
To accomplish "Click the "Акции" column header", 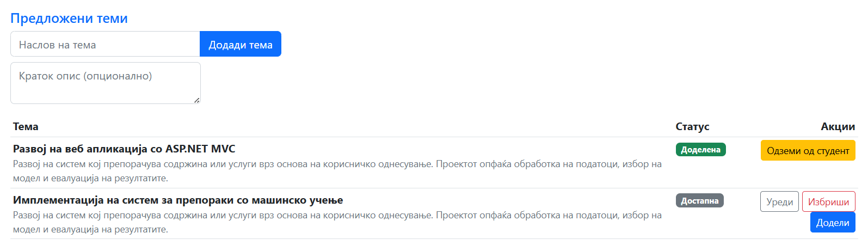I will pyautogui.click(x=838, y=127).
